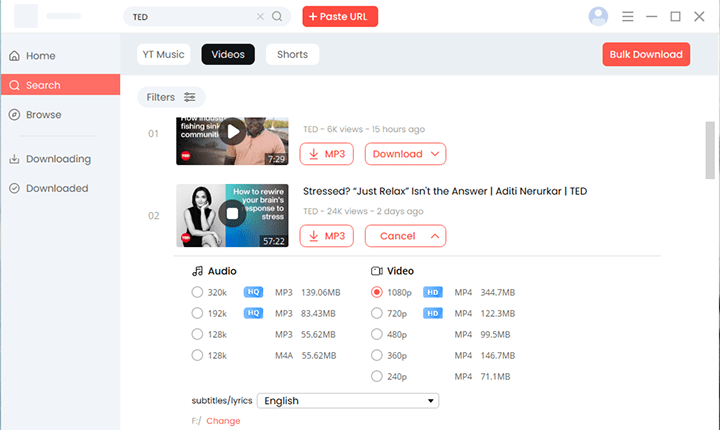Click the Audio section heading
The height and width of the screenshot is (430, 720).
tap(214, 271)
